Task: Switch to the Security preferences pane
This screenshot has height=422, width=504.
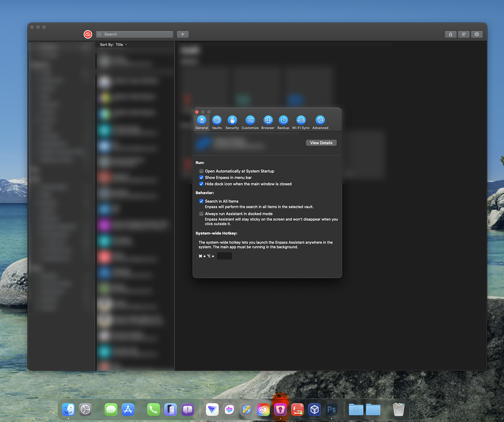Action: pyautogui.click(x=232, y=121)
